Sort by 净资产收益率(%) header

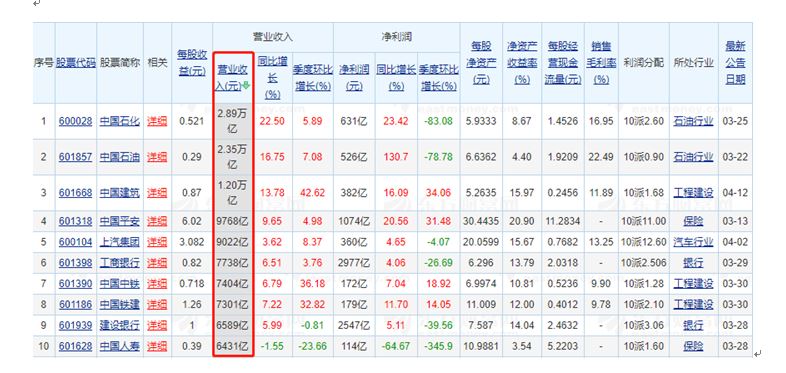[522, 63]
